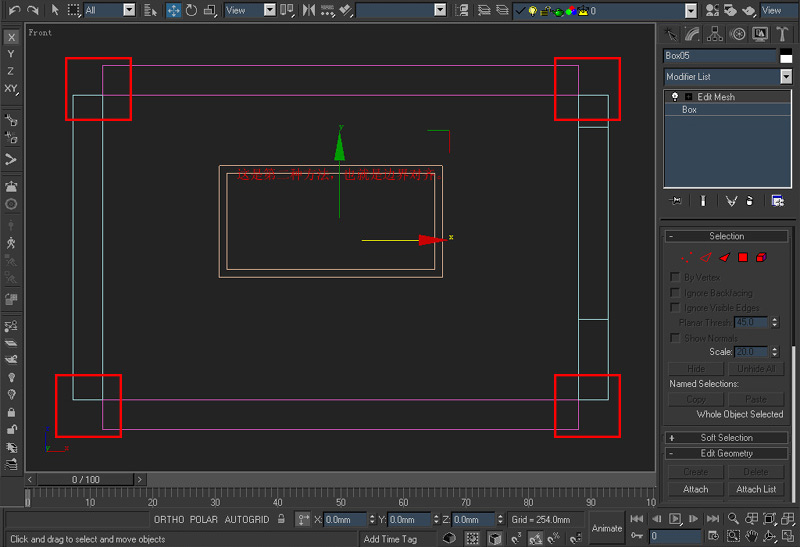Select the Select and Rotate tool
This screenshot has width=800, height=547.
coord(191,10)
